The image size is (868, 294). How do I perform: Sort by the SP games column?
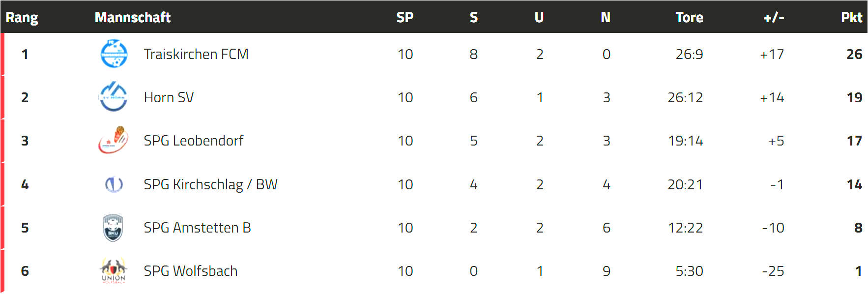click(405, 17)
